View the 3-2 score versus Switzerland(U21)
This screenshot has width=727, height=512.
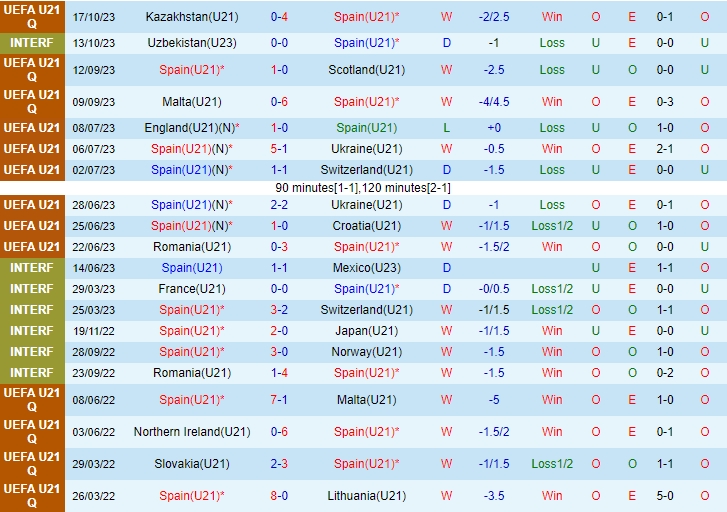click(280, 310)
